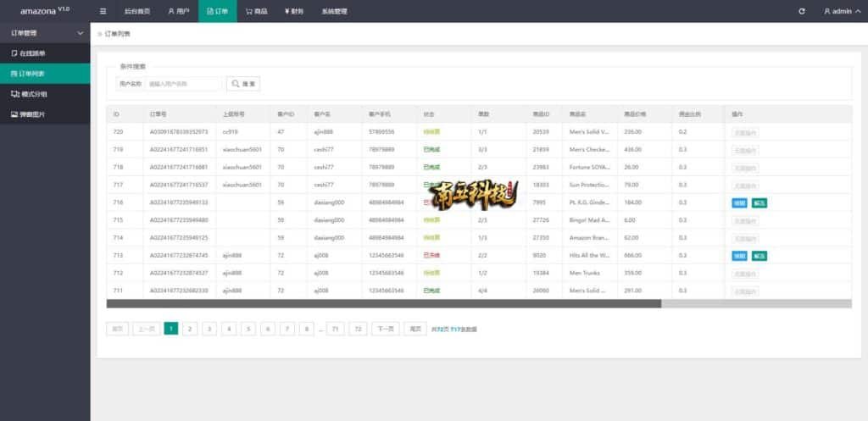Open 系统管理 in top navigation
868x421 pixels.
[334, 11]
